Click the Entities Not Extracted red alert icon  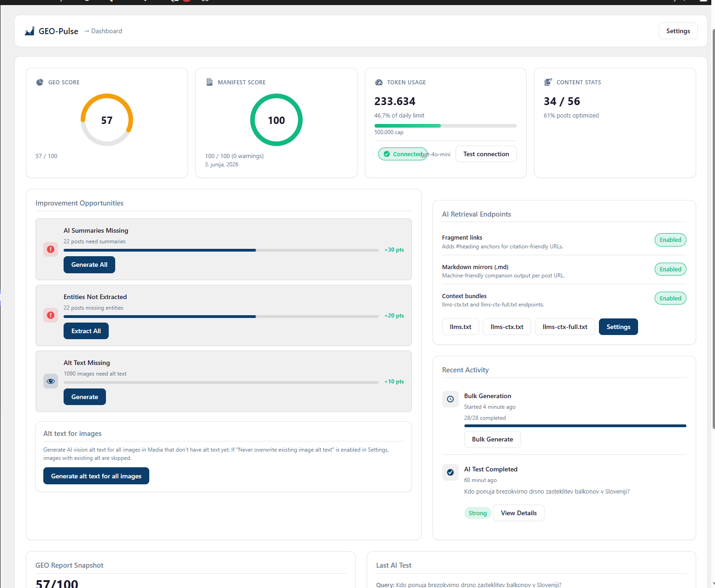pyautogui.click(x=51, y=315)
